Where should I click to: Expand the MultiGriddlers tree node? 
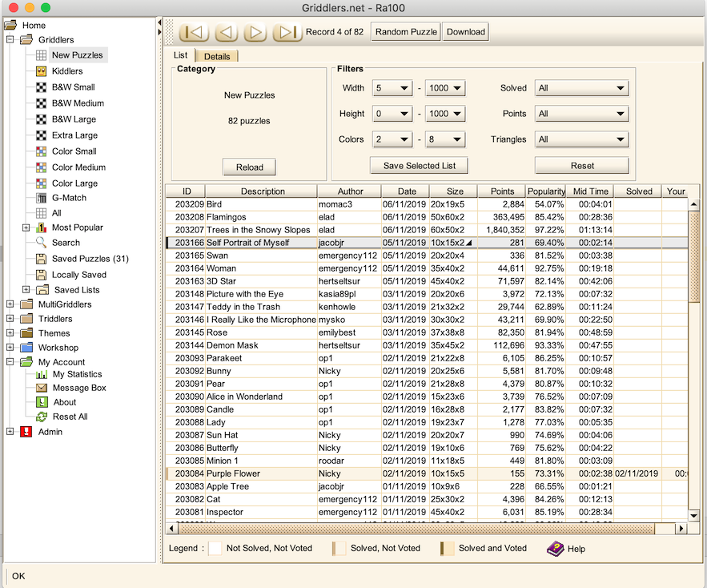(10, 304)
